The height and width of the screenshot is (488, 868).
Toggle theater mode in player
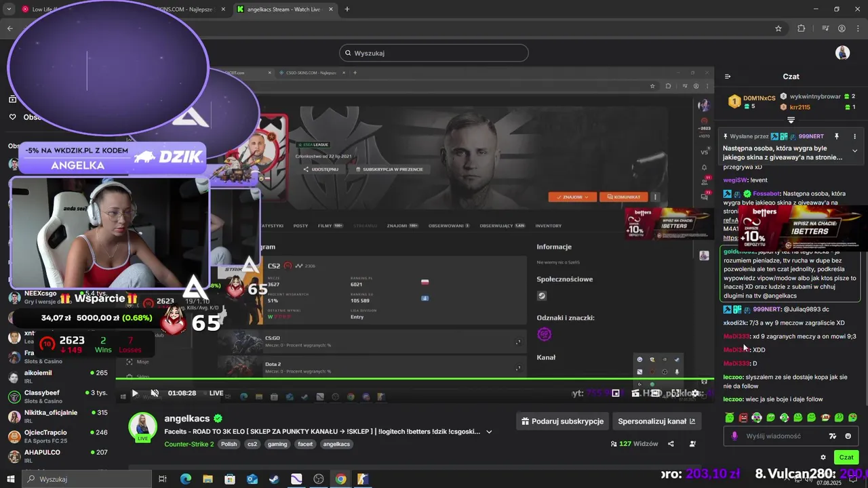coord(656,393)
